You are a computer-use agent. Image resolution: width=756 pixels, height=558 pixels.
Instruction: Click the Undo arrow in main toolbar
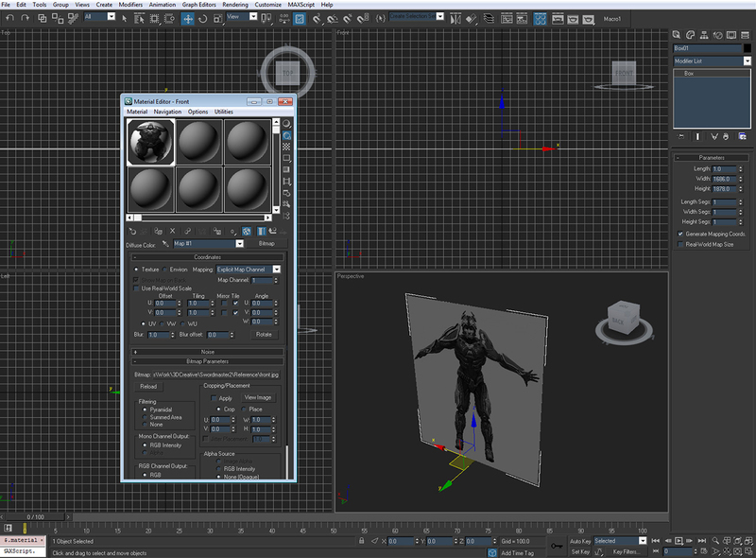tap(10, 18)
